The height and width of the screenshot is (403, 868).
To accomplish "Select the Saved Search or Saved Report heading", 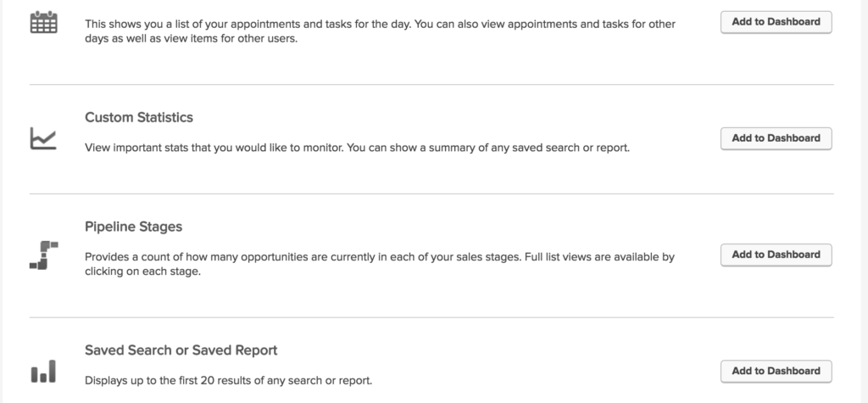I will [x=181, y=350].
